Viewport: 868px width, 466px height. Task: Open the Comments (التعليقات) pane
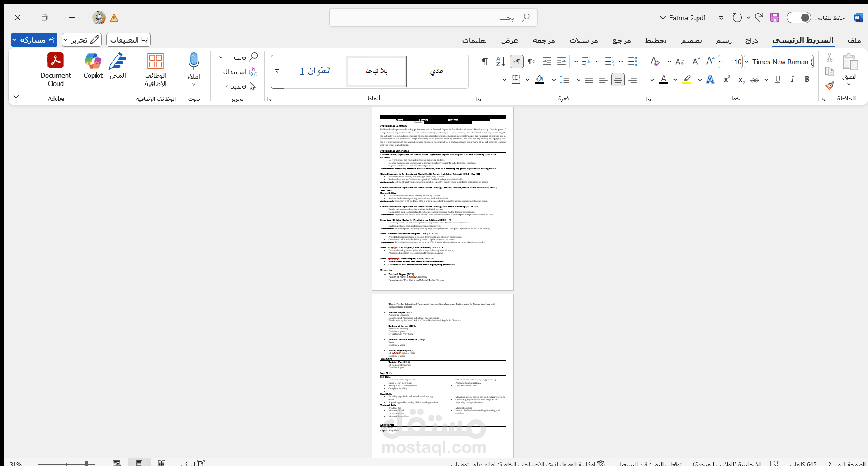point(129,40)
